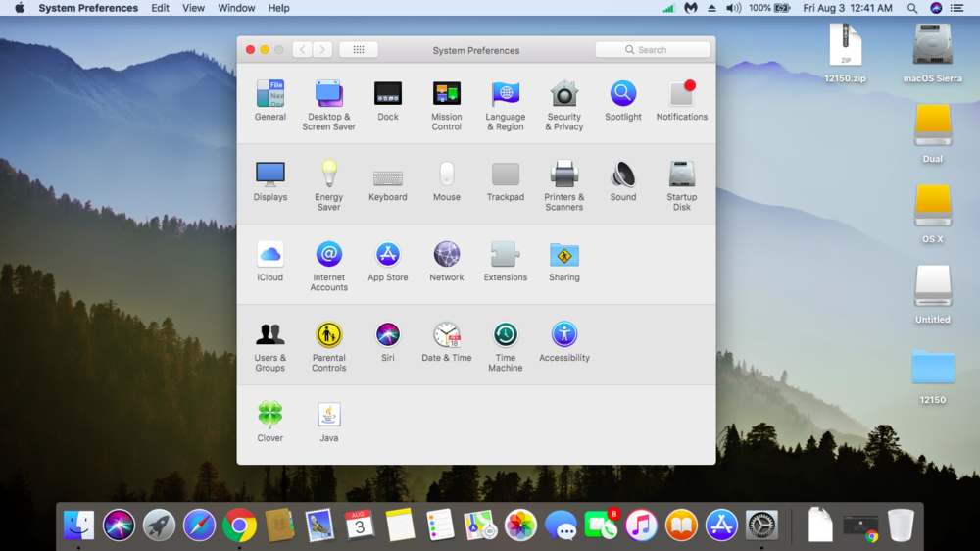
Task: Open Launchpad from the Dock
Action: click(x=159, y=525)
